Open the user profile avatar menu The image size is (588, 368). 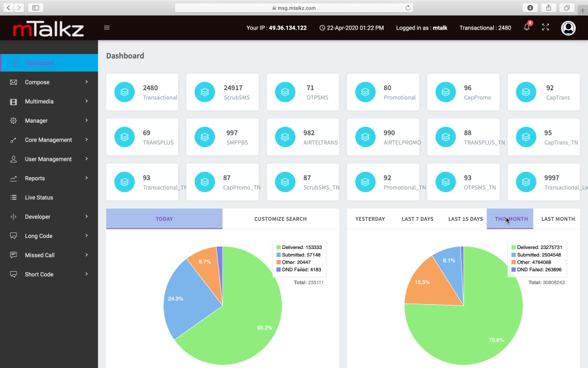click(568, 28)
